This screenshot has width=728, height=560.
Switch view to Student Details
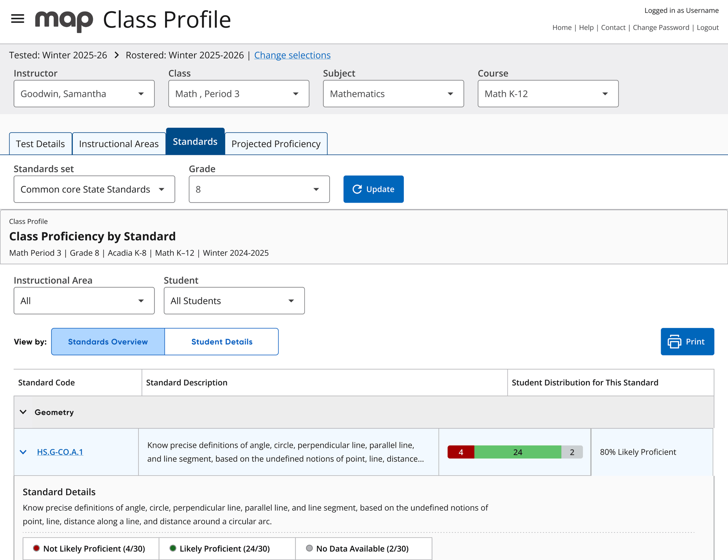point(222,342)
